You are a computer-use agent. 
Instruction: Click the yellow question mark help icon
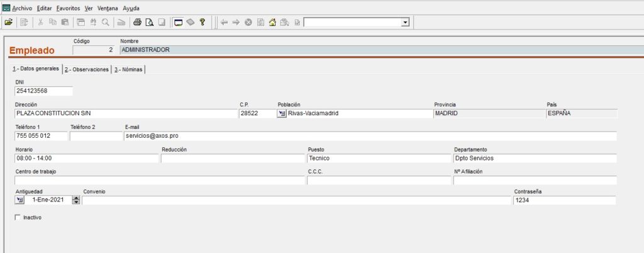pyautogui.click(x=202, y=22)
